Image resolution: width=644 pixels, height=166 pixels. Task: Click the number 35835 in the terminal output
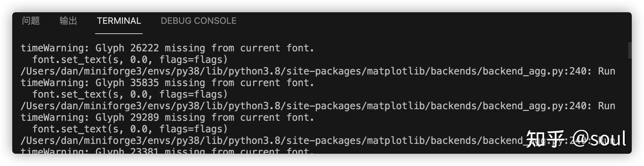(x=144, y=83)
